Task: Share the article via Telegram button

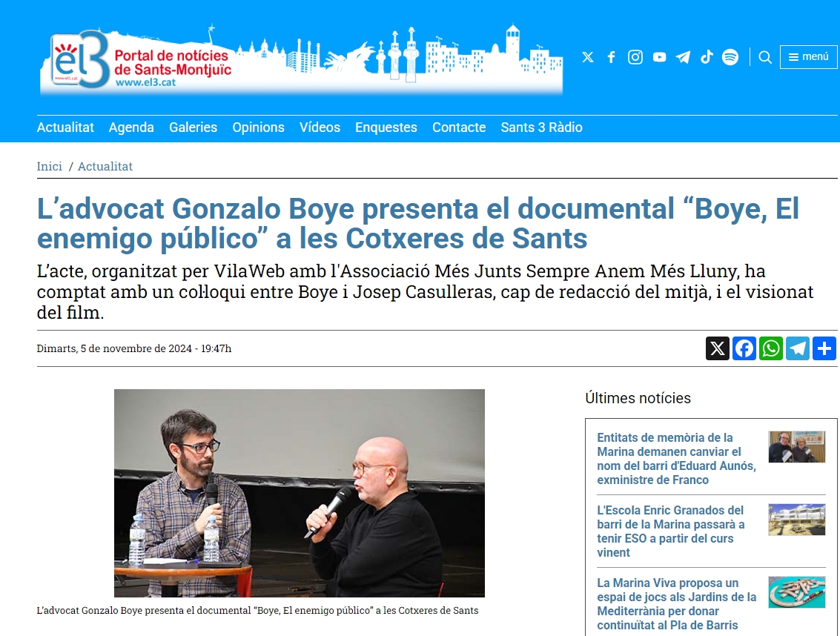Action: [798, 348]
